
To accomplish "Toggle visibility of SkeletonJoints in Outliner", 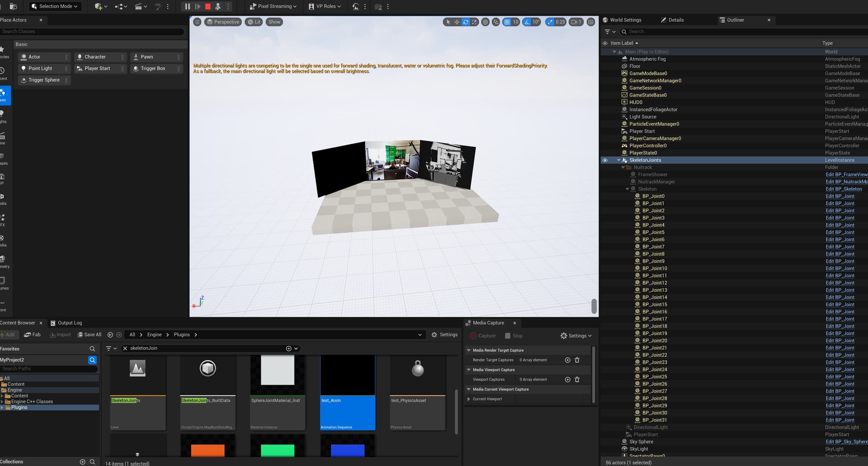I will (605, 160).
